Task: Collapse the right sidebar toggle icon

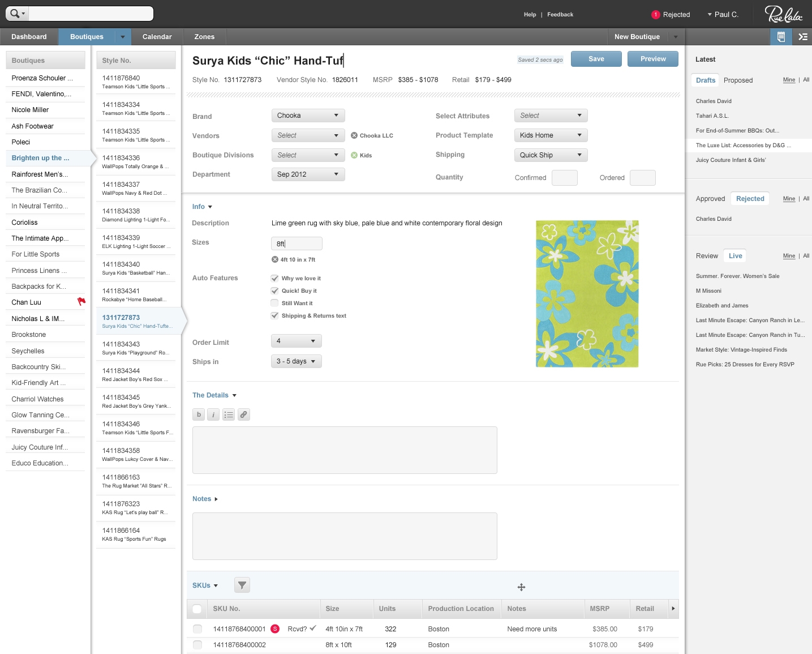Action: [802, 37]
